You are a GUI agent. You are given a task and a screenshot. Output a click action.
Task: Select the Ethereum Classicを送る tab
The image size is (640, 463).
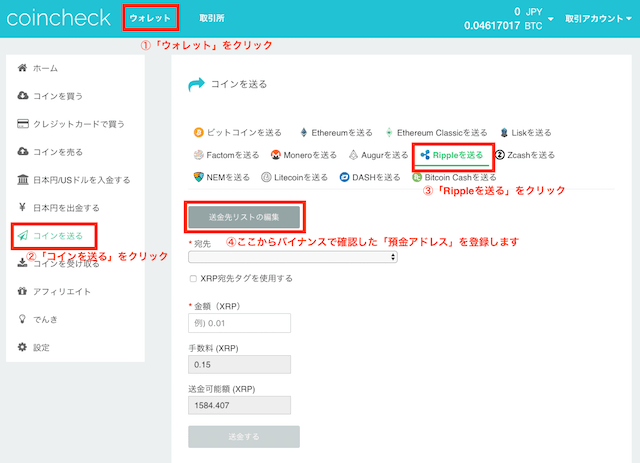436,132
